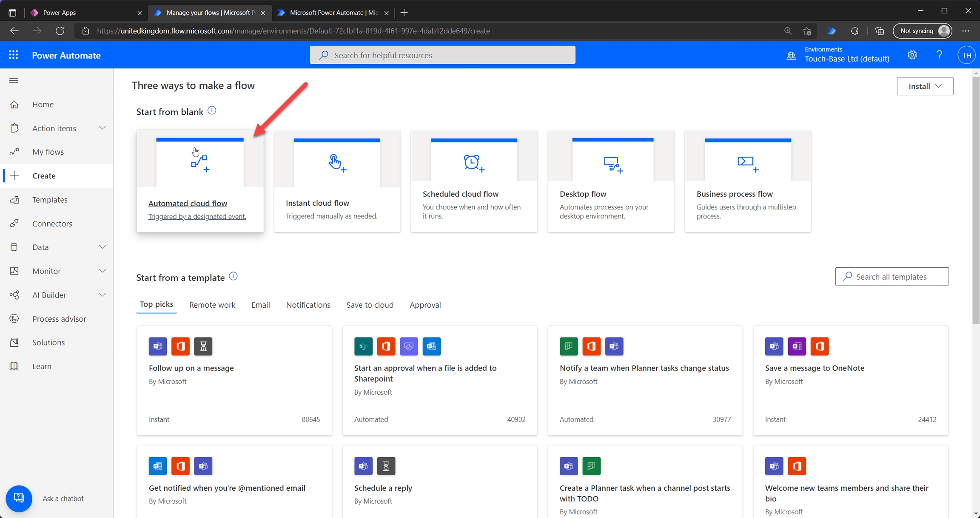
Task: Click the Power Automate header title
Action: 66,55
